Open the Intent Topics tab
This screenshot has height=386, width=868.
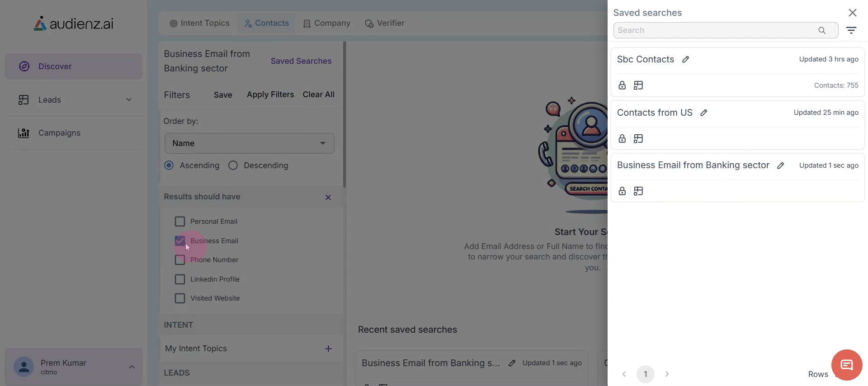[x=199, y=24]
